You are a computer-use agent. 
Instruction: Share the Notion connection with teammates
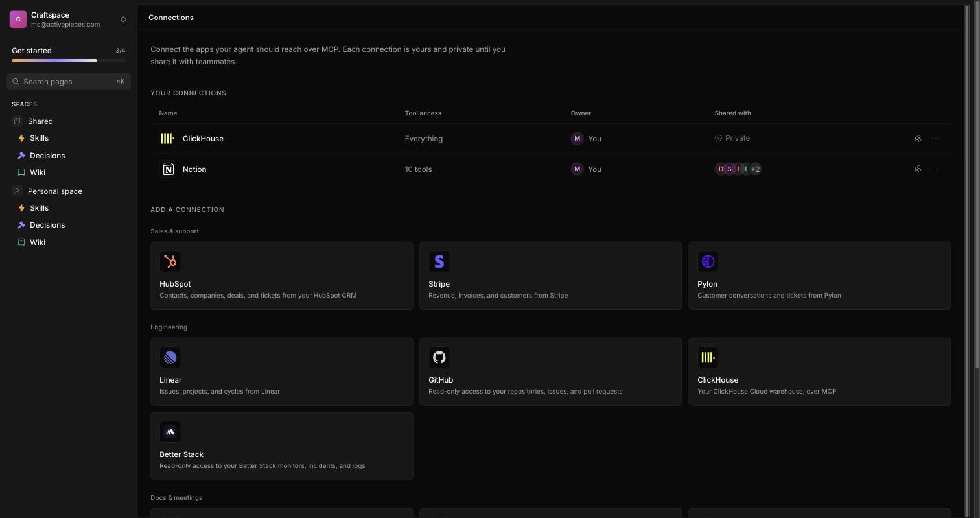click(x=918, y=169)
